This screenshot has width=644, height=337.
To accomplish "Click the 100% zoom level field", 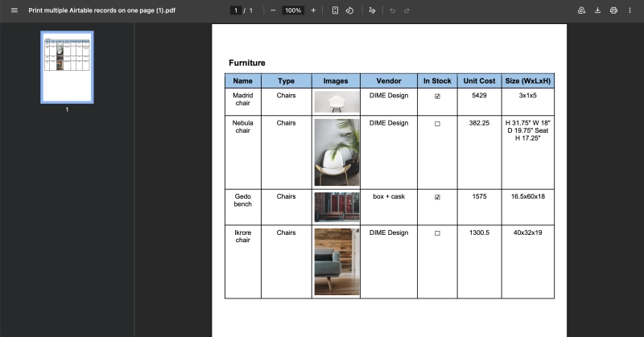I will point(293,10).
